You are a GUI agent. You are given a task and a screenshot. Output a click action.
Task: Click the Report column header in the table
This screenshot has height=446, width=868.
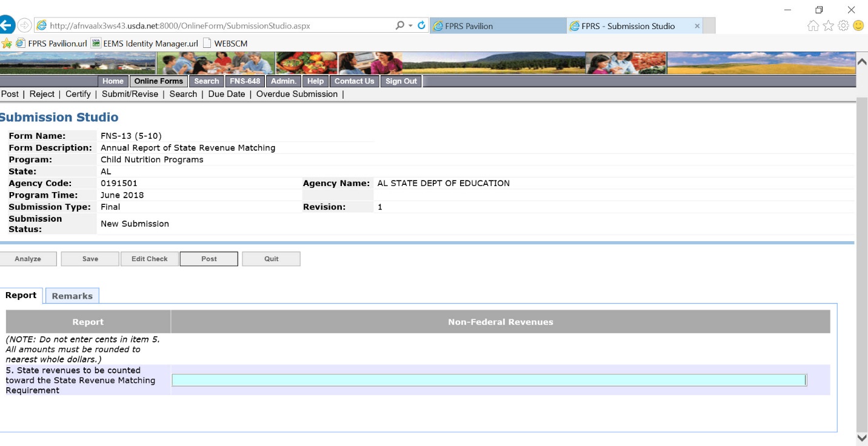(88, 322)
